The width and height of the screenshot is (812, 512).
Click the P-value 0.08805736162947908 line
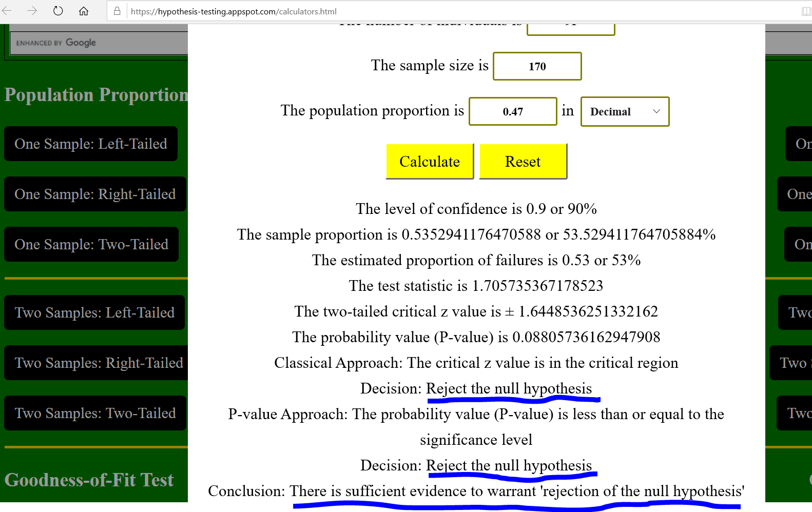tap(476, 337)
